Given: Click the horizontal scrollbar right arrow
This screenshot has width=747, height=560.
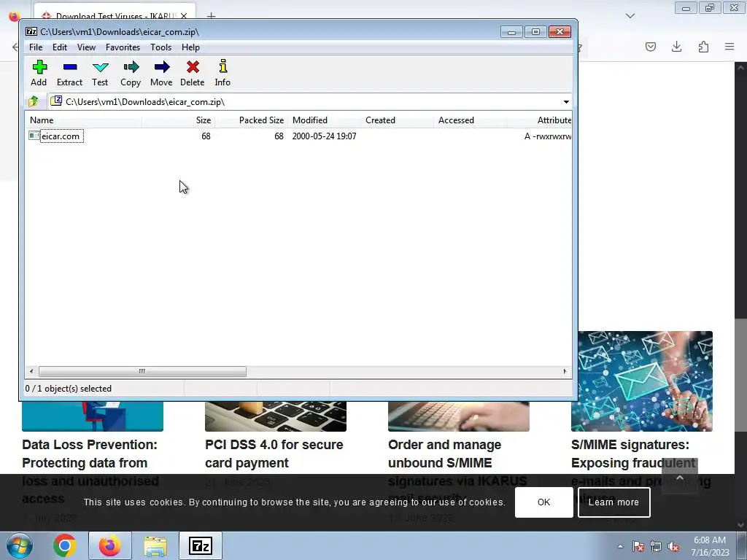Looking at the screenshot, I should pos(565,371).
